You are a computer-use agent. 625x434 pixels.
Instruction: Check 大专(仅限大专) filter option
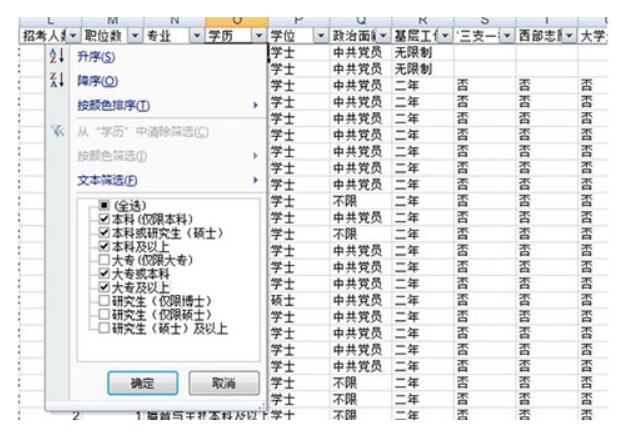click(x=104, y=259)
